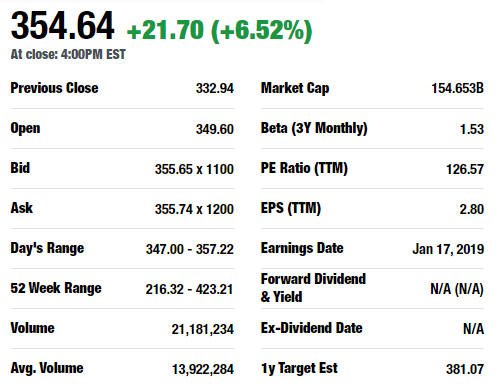The image size is (499, 390).
Task: Click the Previous Close label
Action: (x=54, y=88)
